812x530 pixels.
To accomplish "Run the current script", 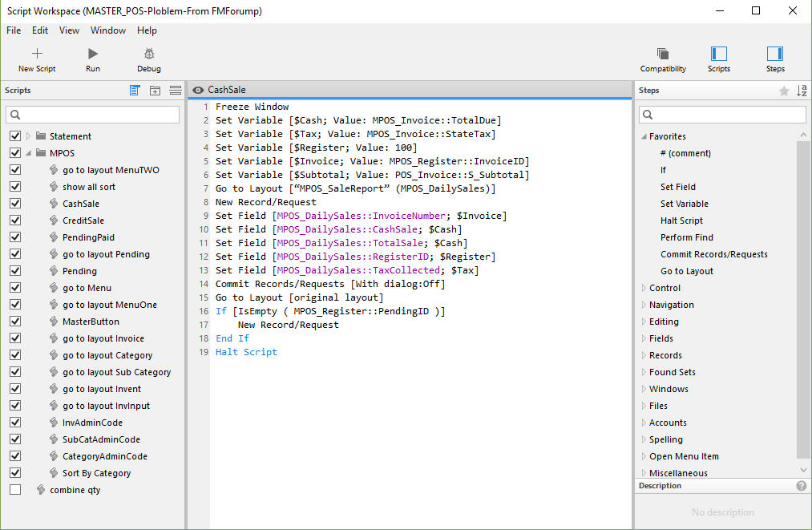I will 93,54.
